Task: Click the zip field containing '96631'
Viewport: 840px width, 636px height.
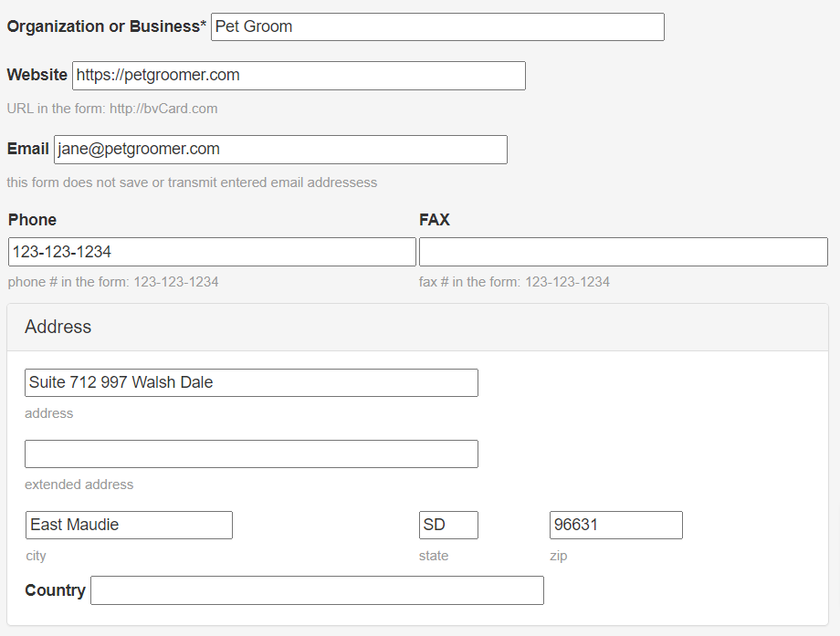Action: (x=615, y=525)
